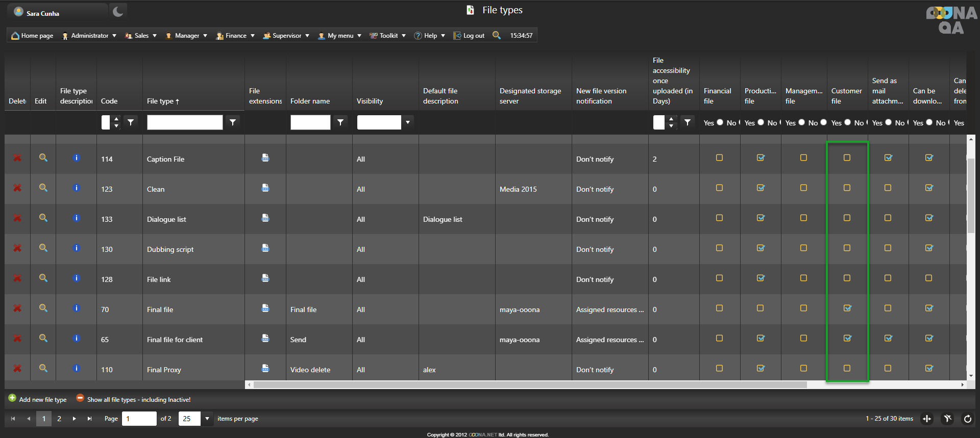Uncheck Production file box for Dubbing script

(761, 248)
